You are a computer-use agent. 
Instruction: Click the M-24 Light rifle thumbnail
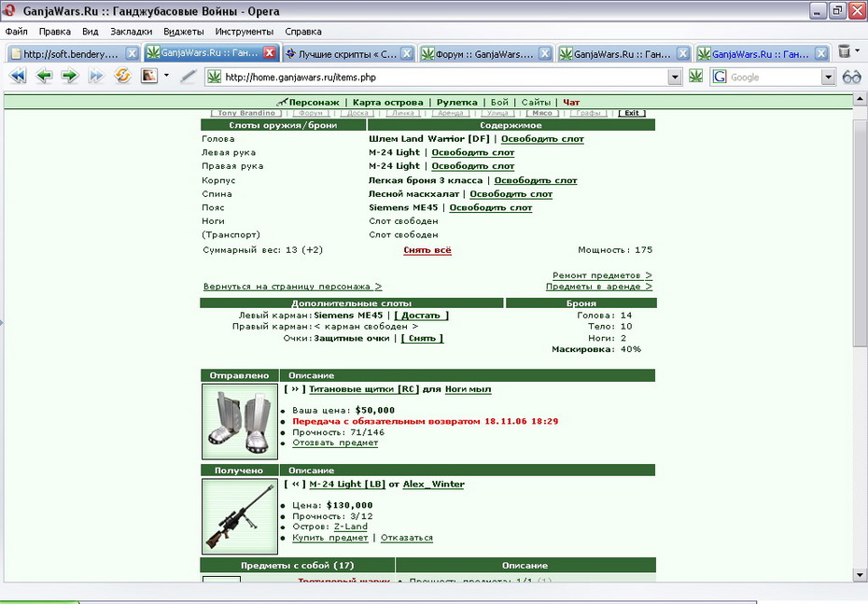click(240, 516)
